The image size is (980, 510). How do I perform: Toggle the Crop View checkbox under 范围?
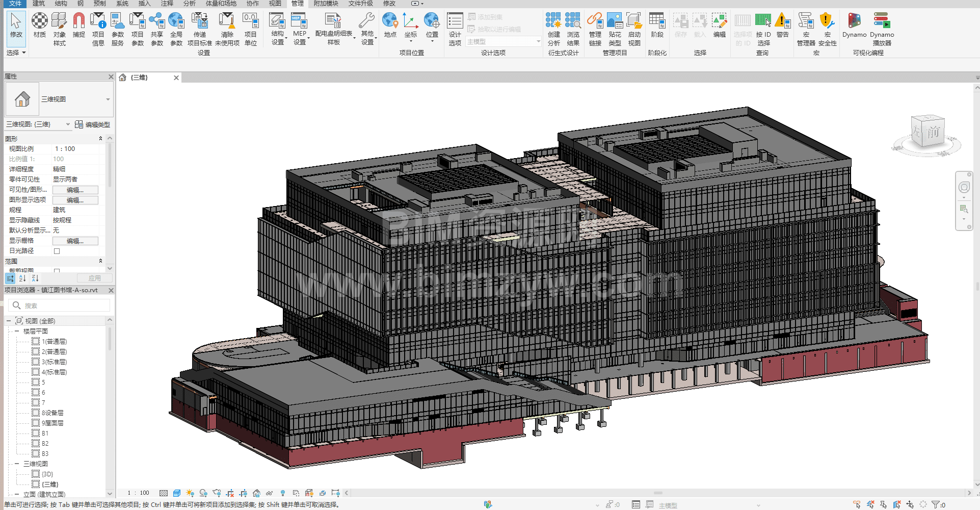coord(57,271)
